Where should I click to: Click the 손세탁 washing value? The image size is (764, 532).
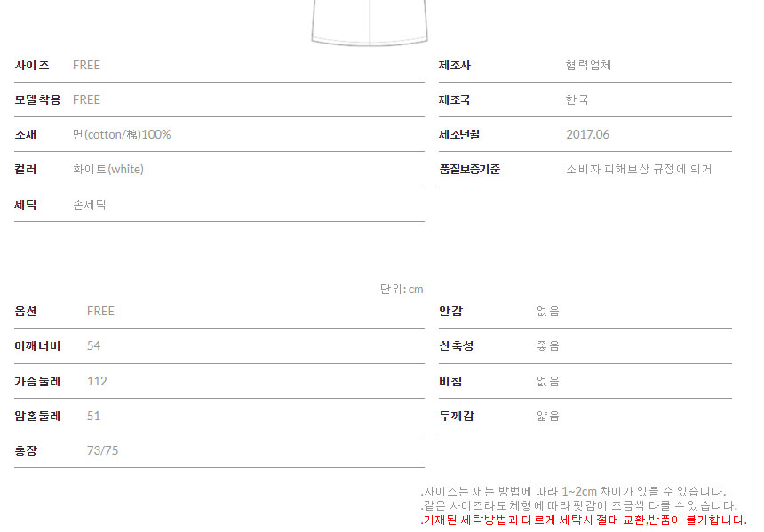89,204
